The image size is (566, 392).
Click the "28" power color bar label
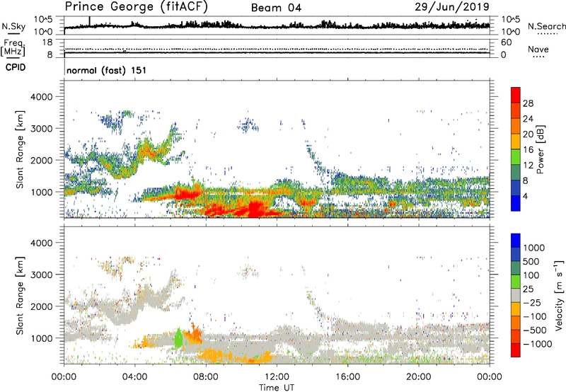[528, 103]
